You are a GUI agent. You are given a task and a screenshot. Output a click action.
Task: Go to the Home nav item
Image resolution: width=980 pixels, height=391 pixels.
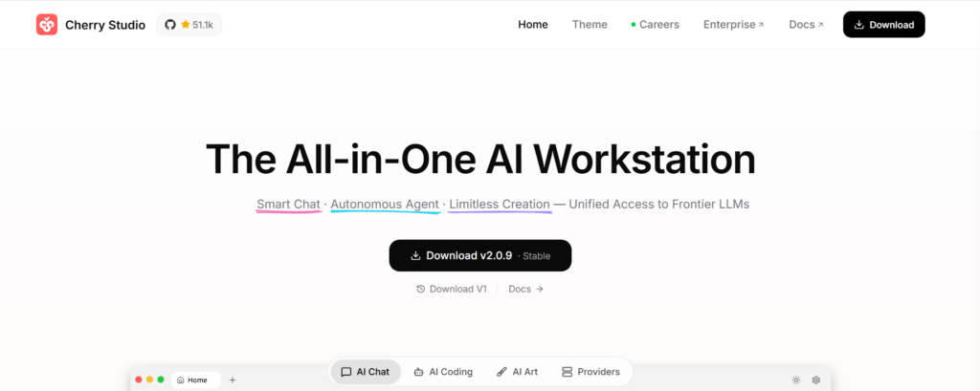(x=533, y=24)
